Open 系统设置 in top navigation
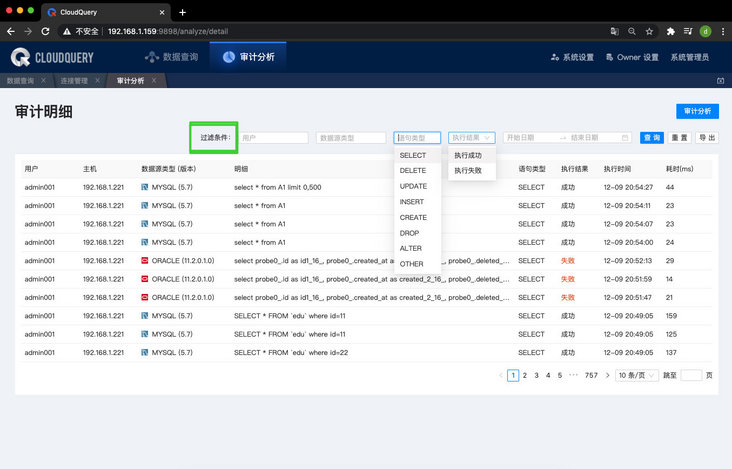Screen dimensions: 732x469 [x=572, y=57]
